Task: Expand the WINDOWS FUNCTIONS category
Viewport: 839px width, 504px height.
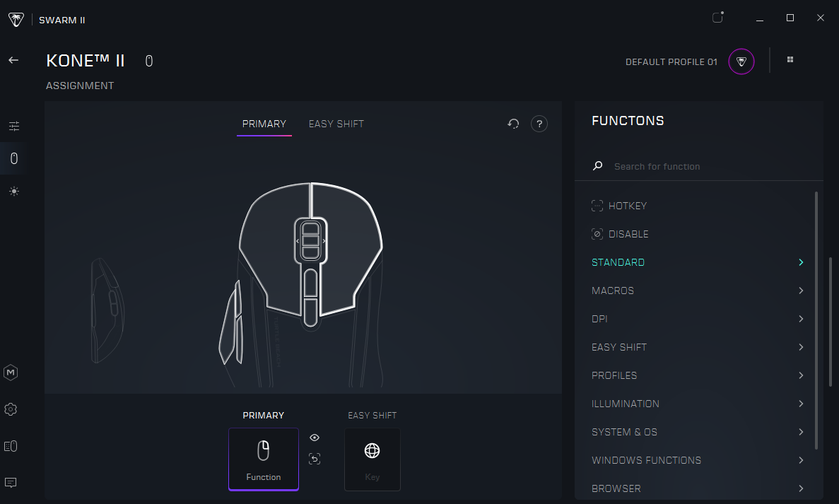Action: click(x=698, y=460)
